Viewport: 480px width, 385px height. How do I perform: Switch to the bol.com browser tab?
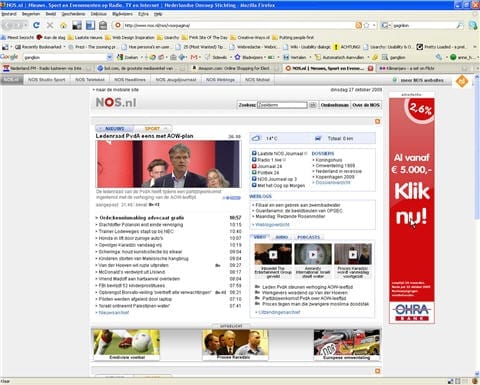[x=142, y=68]
